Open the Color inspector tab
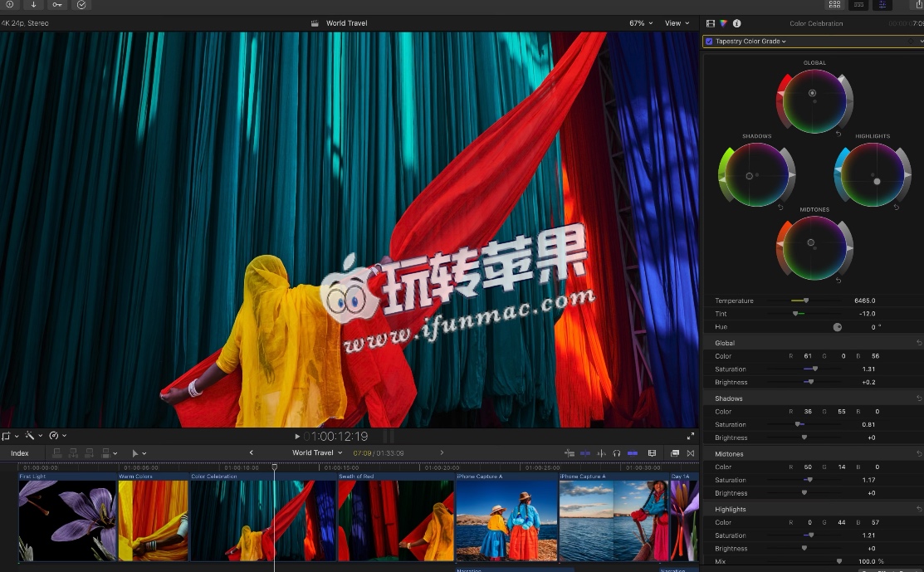This screenshot has width=924, height=572. point(723,23)
